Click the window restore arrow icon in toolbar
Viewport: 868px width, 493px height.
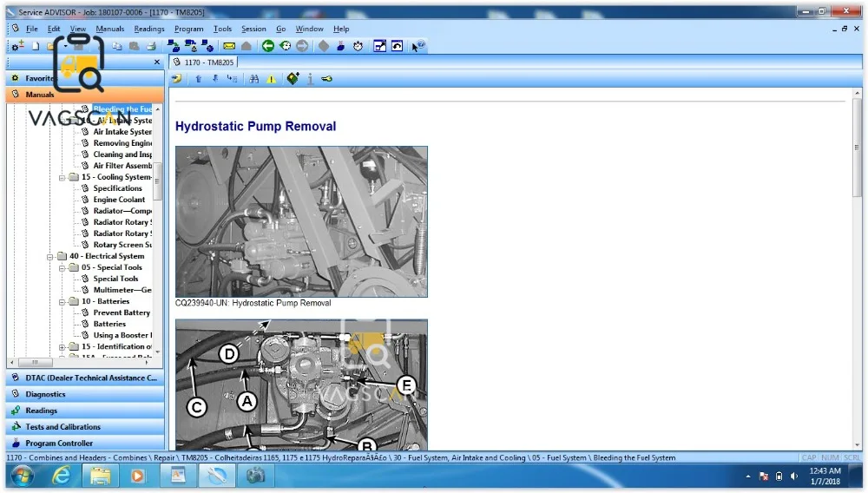(x=397, y=46)
